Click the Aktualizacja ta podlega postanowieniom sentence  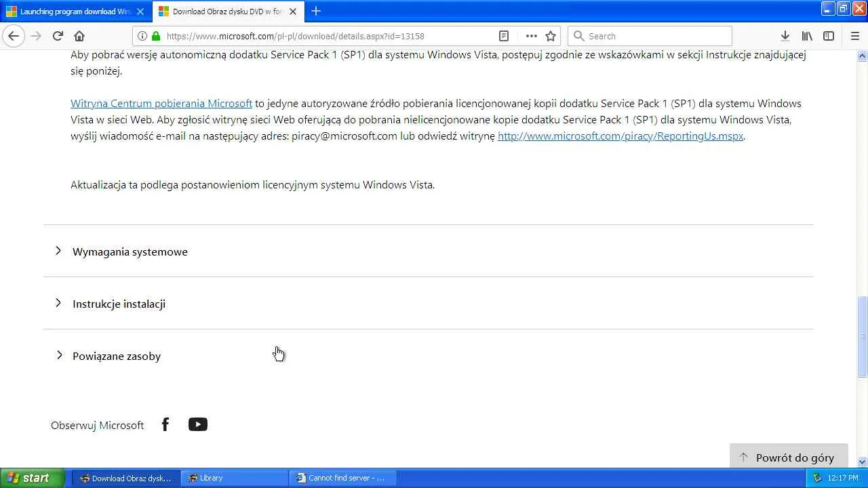tap(252, 185)
